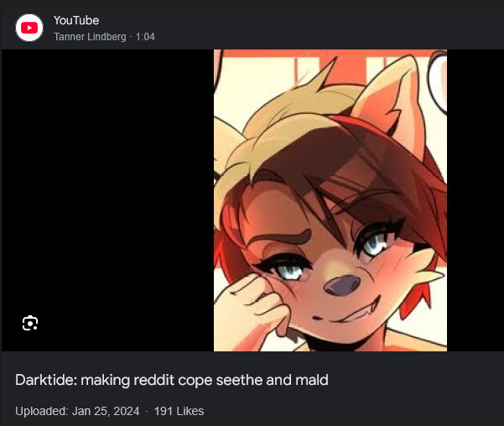Click the 191 Likes label
Screen dimensions: 504x426
point(179,411)
